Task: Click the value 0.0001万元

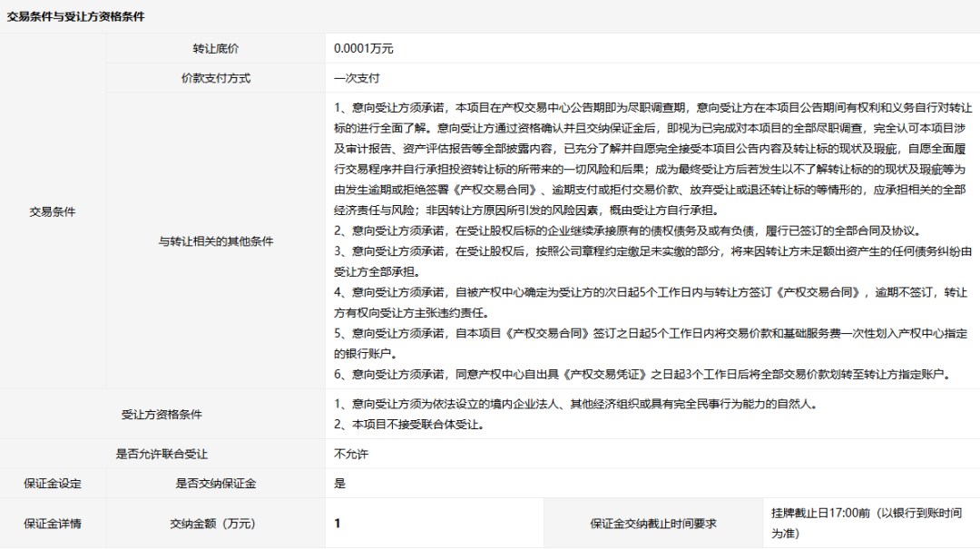Action: [364, 49]
